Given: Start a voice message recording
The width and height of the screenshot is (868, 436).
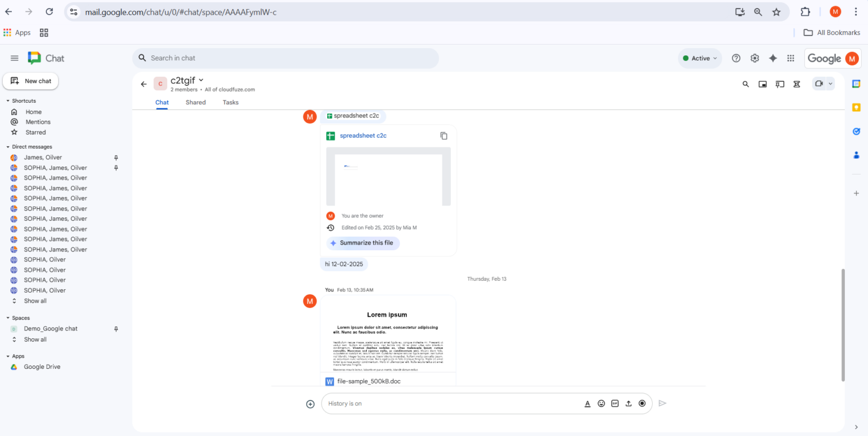Looking at the screenshot, I should (642, 403).
